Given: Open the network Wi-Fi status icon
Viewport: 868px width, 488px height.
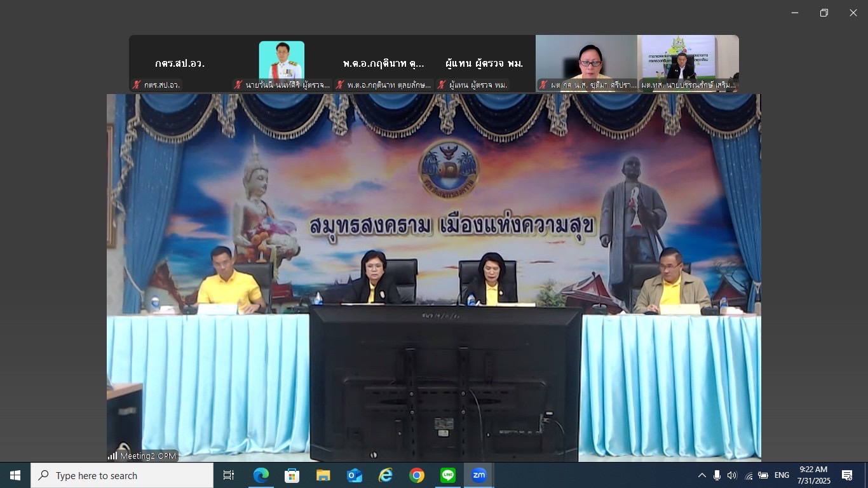Looking at the screenshot, I should [x=748, y=475].
